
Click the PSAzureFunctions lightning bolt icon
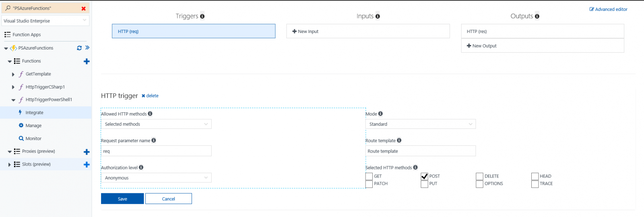pyautogui.click(x=13, y=48)
